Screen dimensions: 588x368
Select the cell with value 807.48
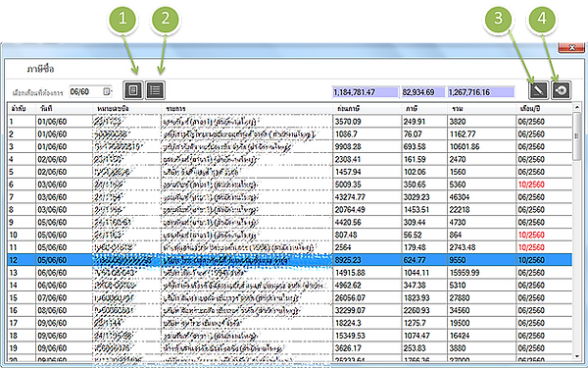tap(367, 235)
